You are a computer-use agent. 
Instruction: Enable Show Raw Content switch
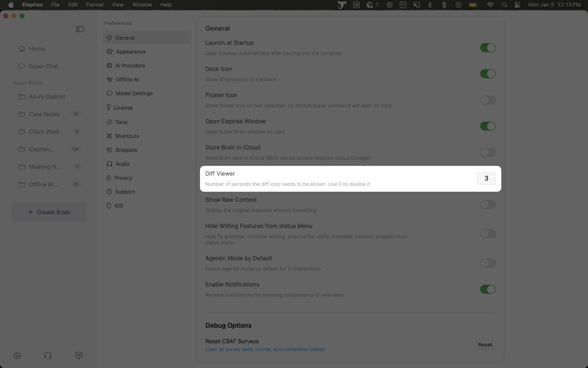click(488, 205)
